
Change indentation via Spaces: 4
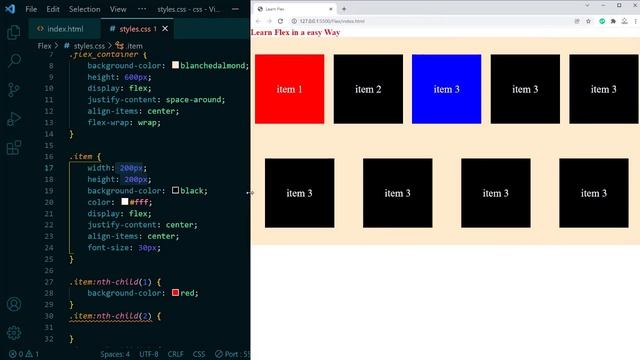pyautogui.click(x=115, y=354)
